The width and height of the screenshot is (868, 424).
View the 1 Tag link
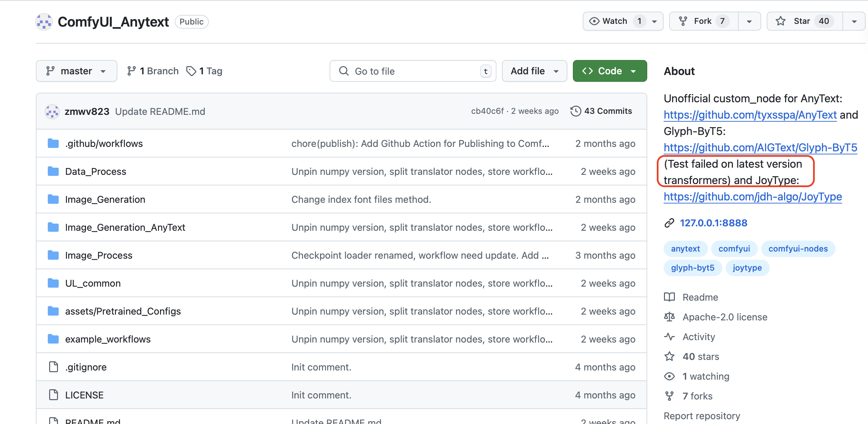204,71
